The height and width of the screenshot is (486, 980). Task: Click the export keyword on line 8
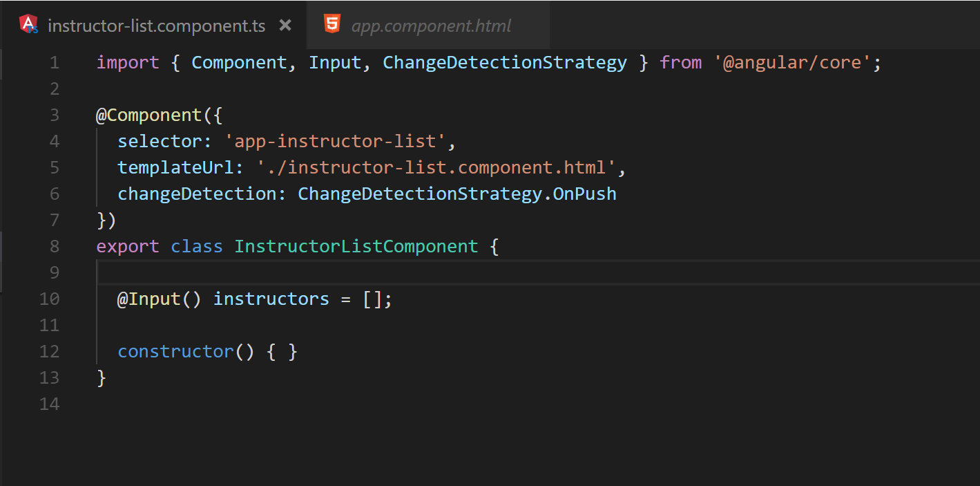click(x=128, y=247)
